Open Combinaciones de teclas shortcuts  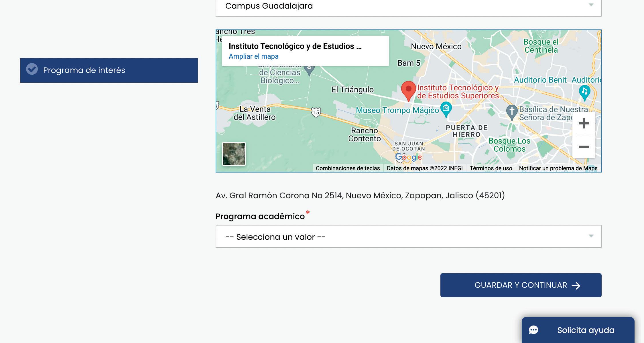348,168
